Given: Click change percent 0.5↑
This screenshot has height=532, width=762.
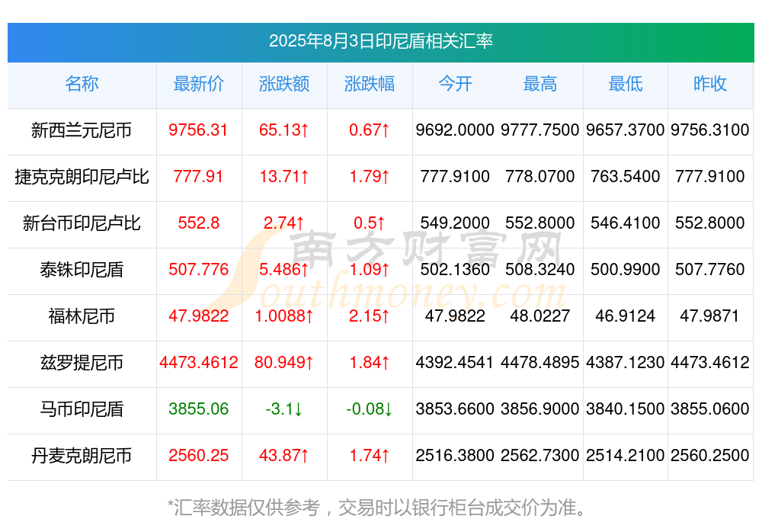Looking at the screenshot, I should pyautogui.click(x=370, y=223).
